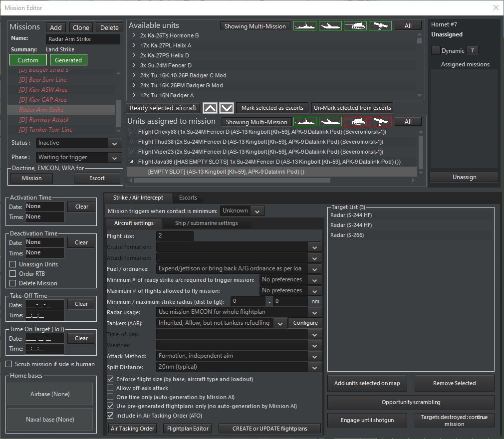
Task: Click the up arrow assign button
Action: tap(210, 108)
